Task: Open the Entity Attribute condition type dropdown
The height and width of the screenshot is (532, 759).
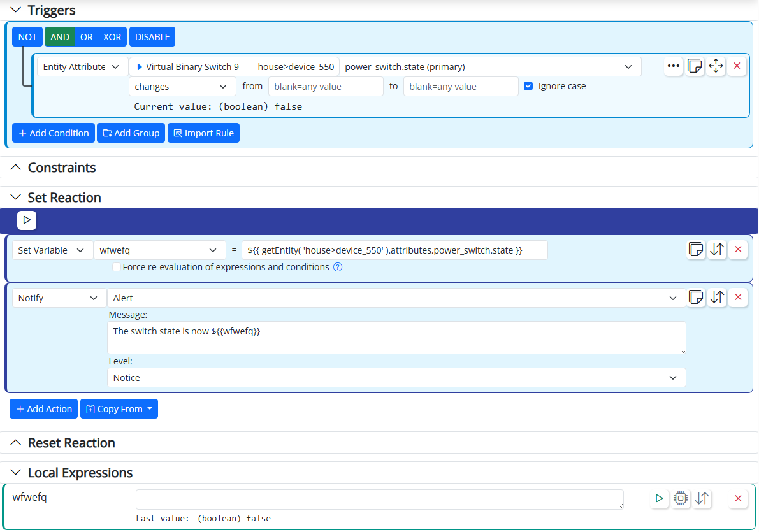Action: [82, 67]
